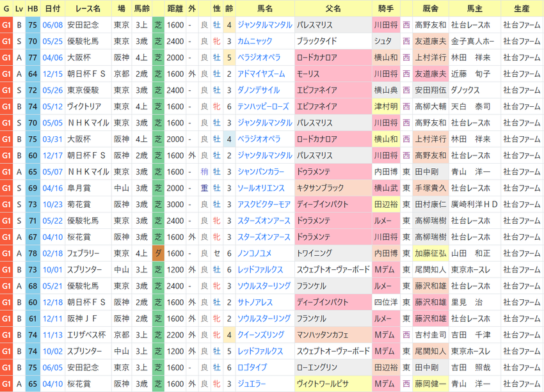Viewport: 544px width, 392px height.
Task: Click the jockey cell 津村明
Action: click(x=386, y=106)
